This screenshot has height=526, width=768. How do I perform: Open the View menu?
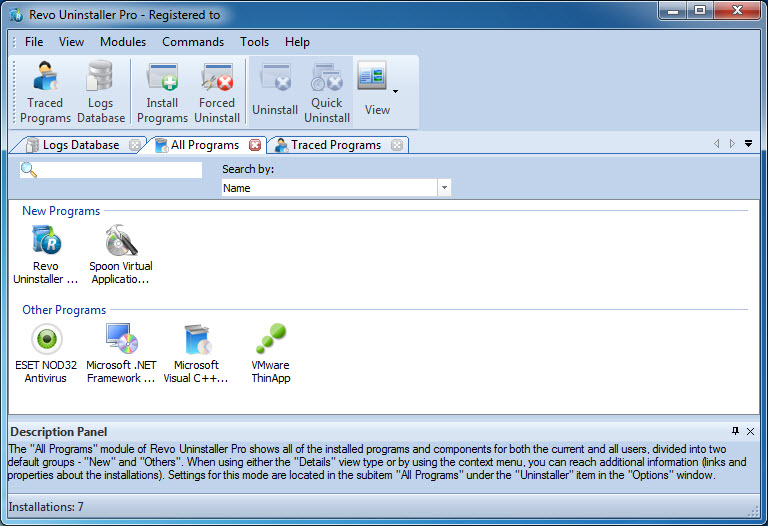tap(72, 42)
